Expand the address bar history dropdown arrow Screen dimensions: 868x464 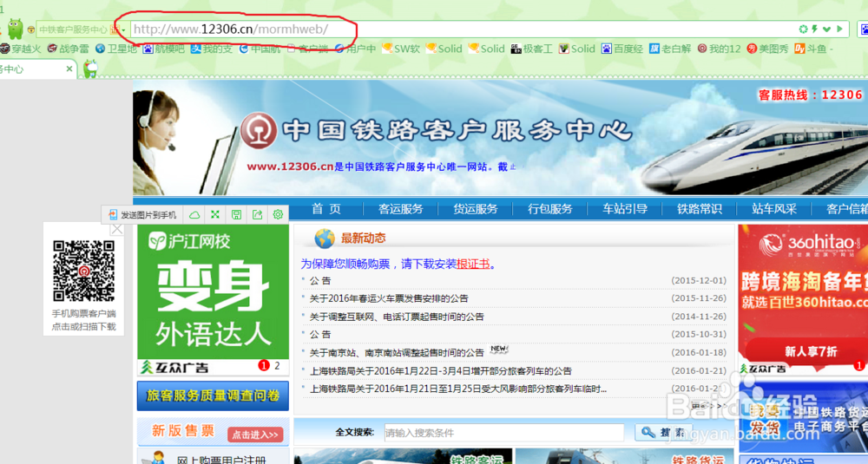pos(827,29)
